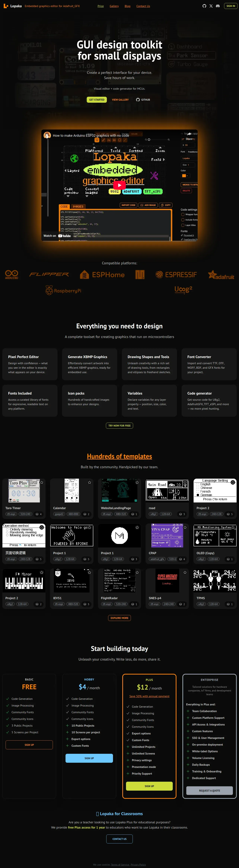This screenshot has width=239, height=868.
Task: Click the CONTACT US button for classrooms
Action: click(120, 839)
